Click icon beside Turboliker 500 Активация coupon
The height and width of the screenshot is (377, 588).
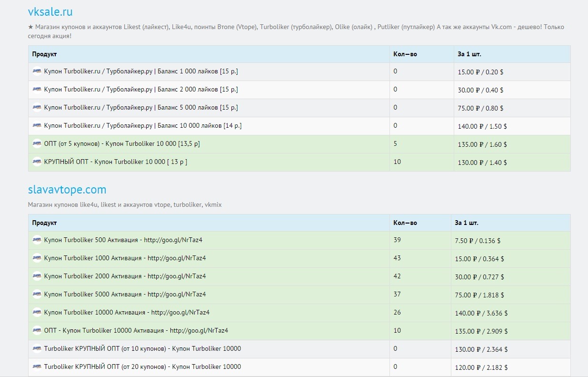[x=37, y=240]
